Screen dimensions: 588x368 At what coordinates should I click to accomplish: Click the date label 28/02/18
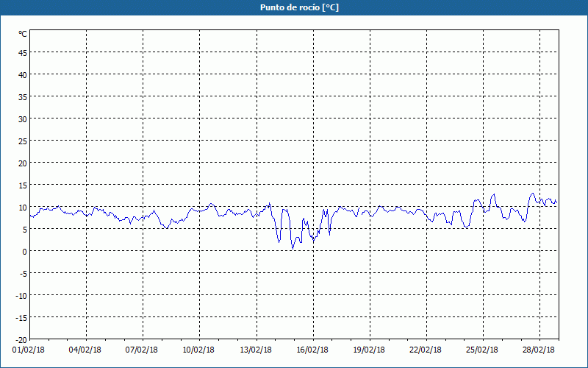(x=539, y=350)
